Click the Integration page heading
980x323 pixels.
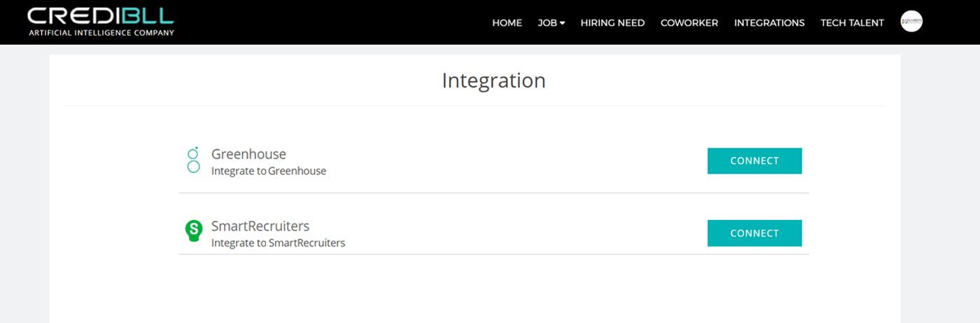click(493, 81)
